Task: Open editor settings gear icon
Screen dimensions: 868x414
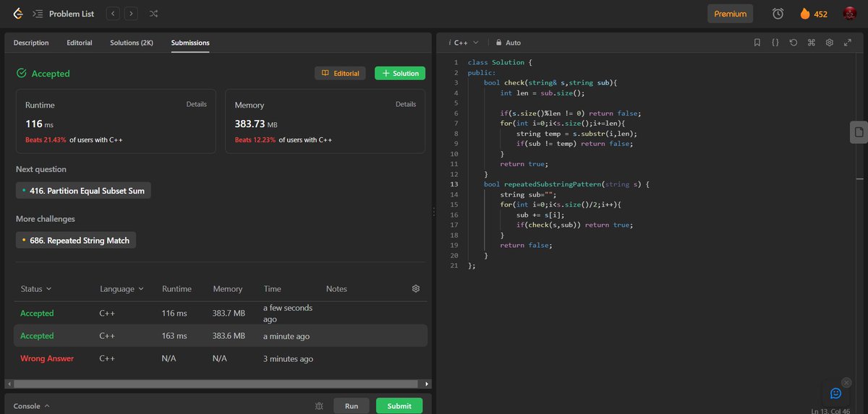Action: 830,43
